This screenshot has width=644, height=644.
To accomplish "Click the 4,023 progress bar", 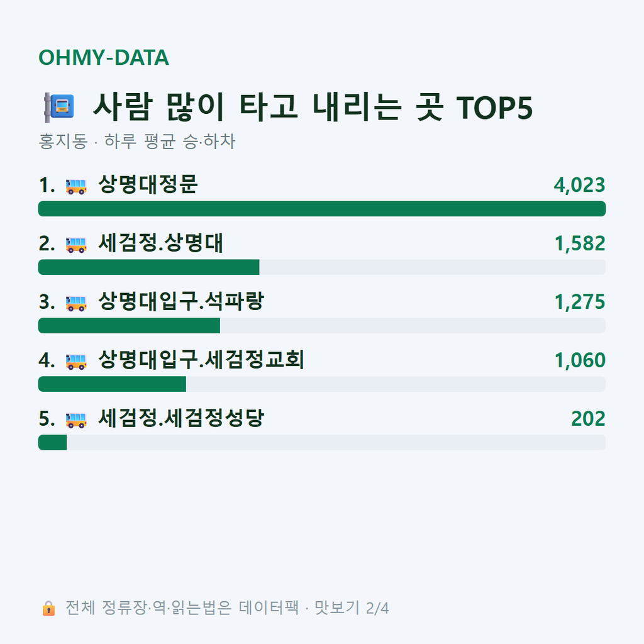I will 322,209.
